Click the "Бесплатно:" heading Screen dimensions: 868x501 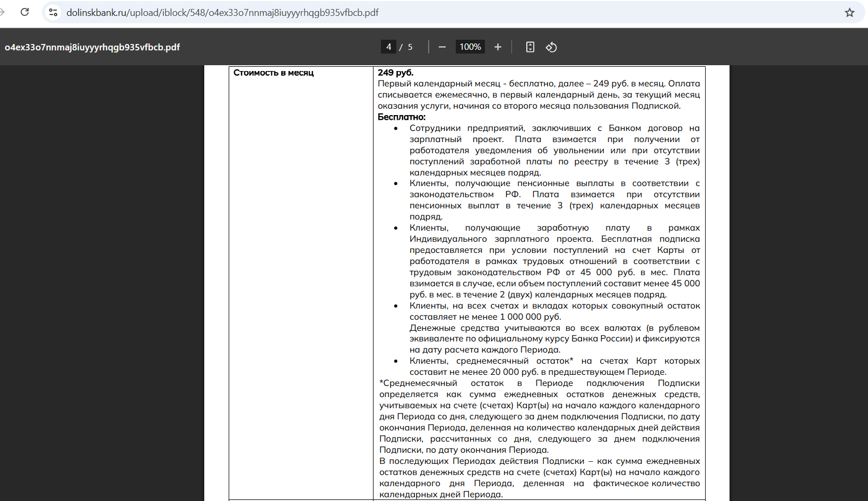pyautogui.click(x=402, y=117)
